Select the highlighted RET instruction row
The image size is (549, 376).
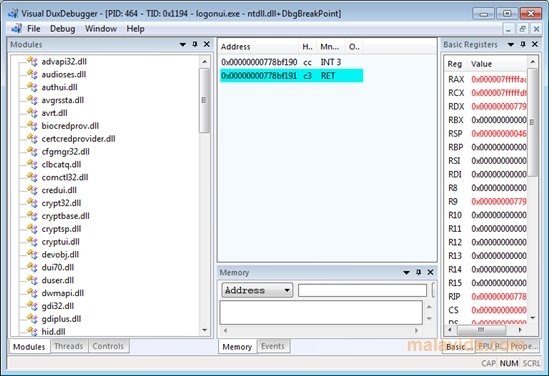[292, 76]
